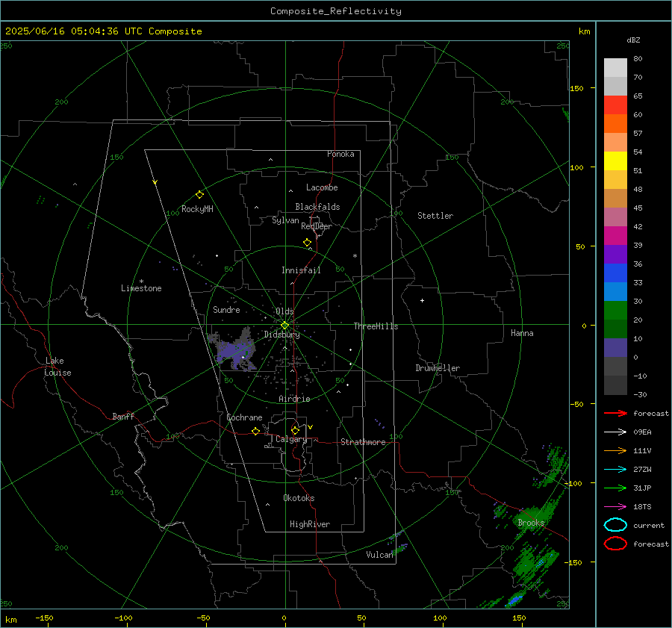The width and height of the screenshot is (672, 628).
Task: Click the Drumheller map label
Action: click(x=438, y=368)
